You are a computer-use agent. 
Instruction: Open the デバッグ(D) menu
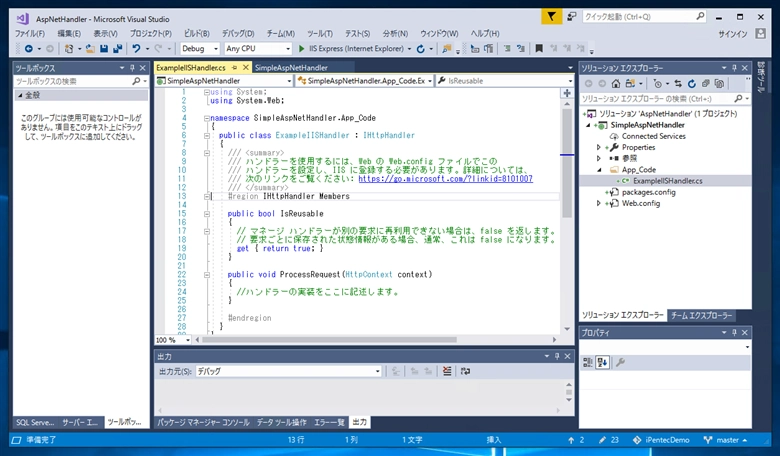pyautogui.click(x=238, y=33)
